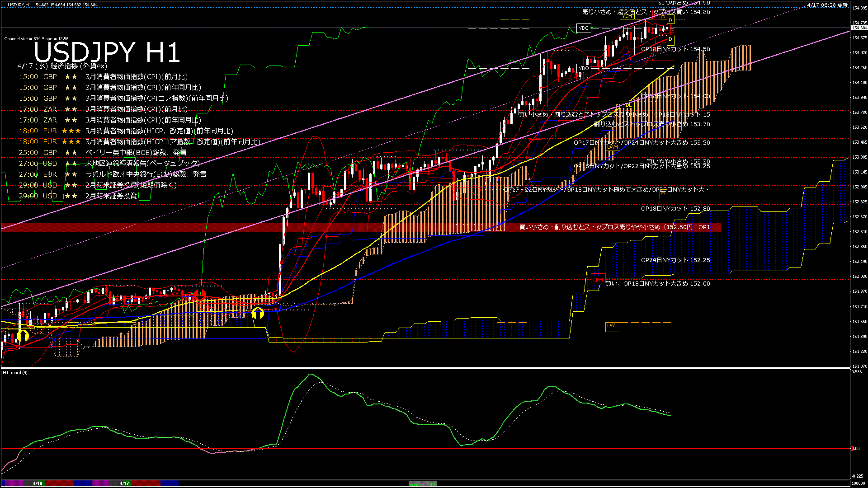Select 17:00 ZAR CPI (前月比) row
The height and width of the screenshot is (488, 868).
pyautogui.click(x=103, y=109)
